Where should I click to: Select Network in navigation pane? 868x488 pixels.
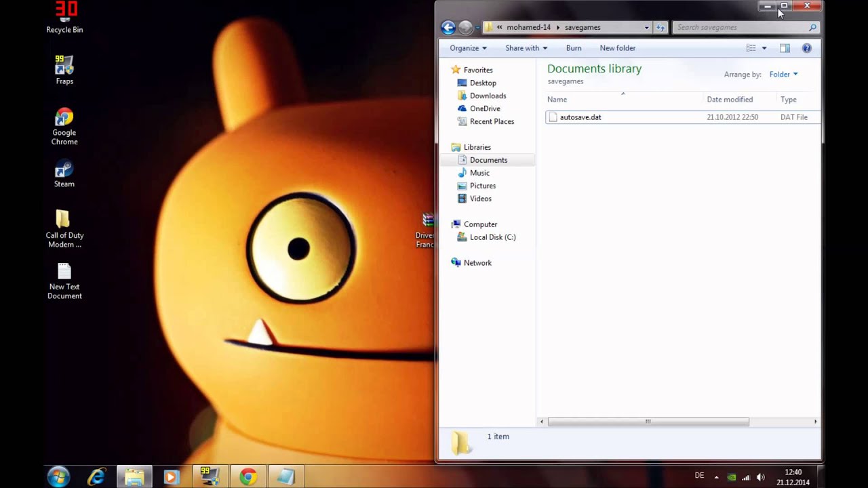[477, 263]
